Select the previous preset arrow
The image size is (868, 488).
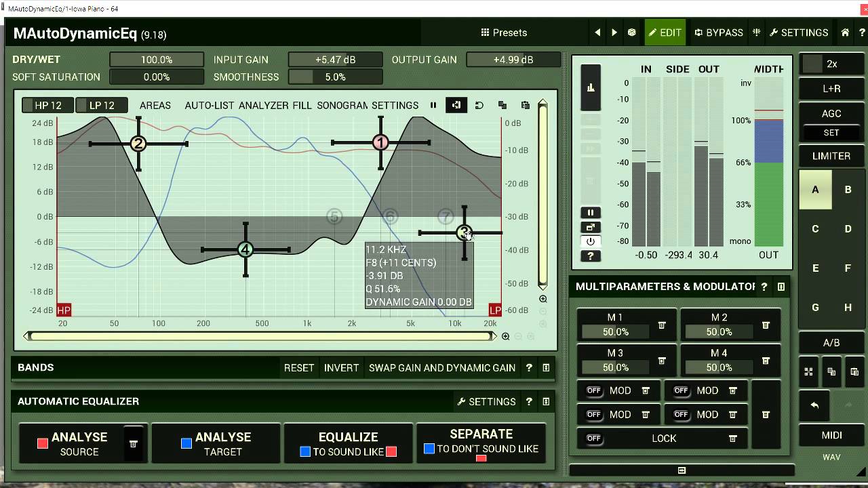(x=597, y=33)
